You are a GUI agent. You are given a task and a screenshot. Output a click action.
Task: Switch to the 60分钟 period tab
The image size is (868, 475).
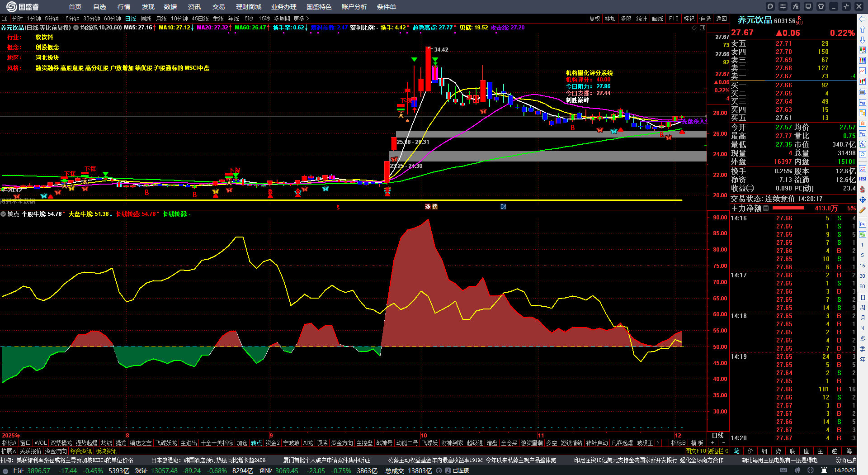(x=113, y=19)
